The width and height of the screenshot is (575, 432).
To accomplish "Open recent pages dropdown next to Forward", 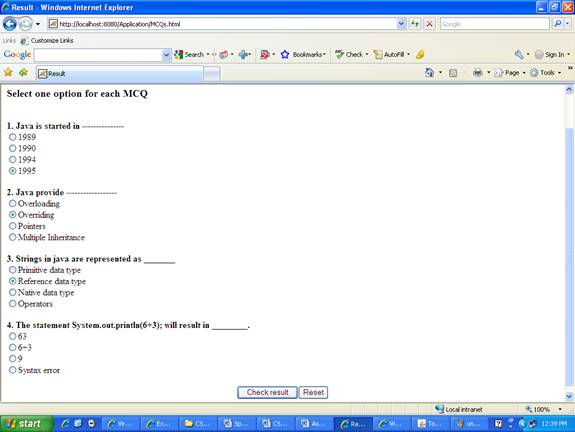I will coord(38,24).
